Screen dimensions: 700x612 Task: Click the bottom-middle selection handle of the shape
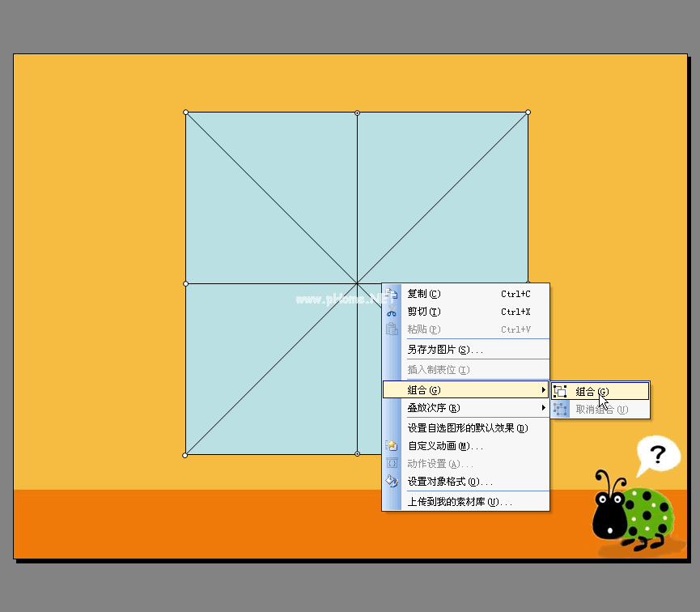tap(357, 454)
